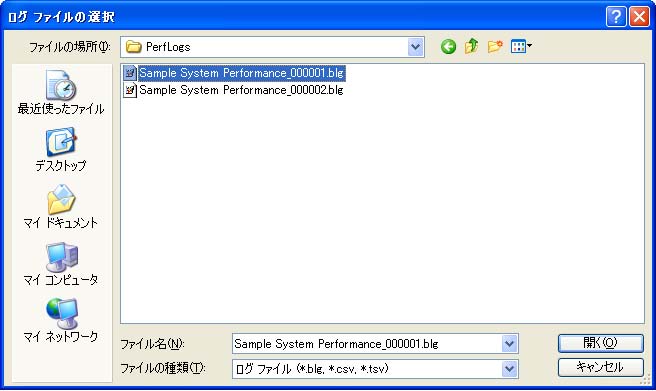
Task: Click the file icon of Performance_000001.blg
Action: tap(130, 73)
